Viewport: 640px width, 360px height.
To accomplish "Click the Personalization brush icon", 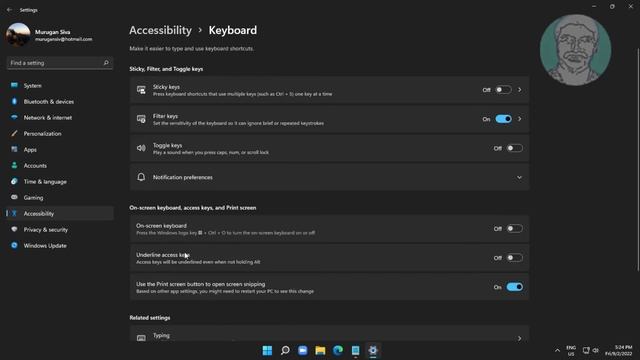I will tap(14, 133).
